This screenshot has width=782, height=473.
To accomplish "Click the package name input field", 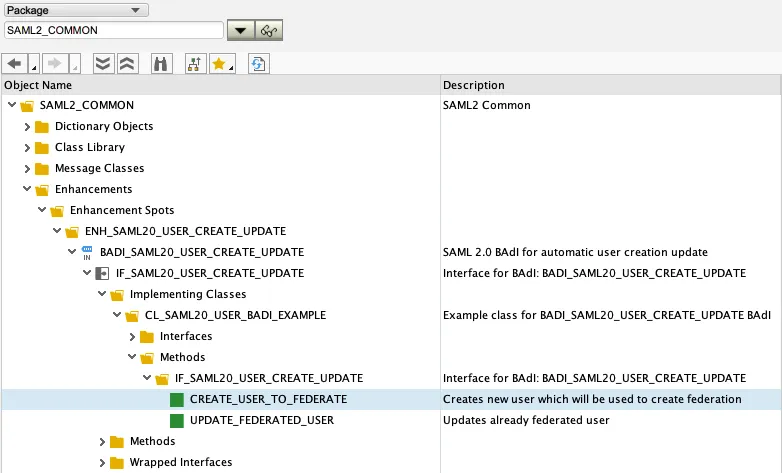I will [112, 31].
